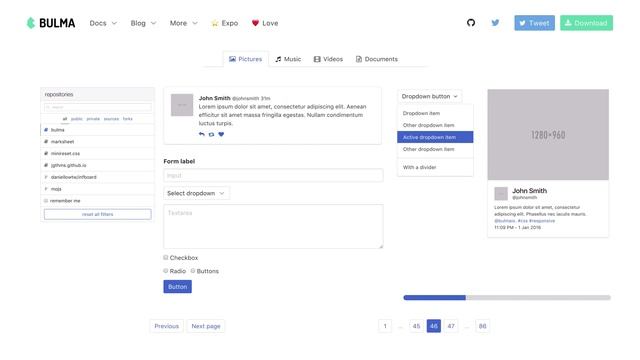
Task: Click the fork icon beside mojs
Action: (x=46, y=189)
